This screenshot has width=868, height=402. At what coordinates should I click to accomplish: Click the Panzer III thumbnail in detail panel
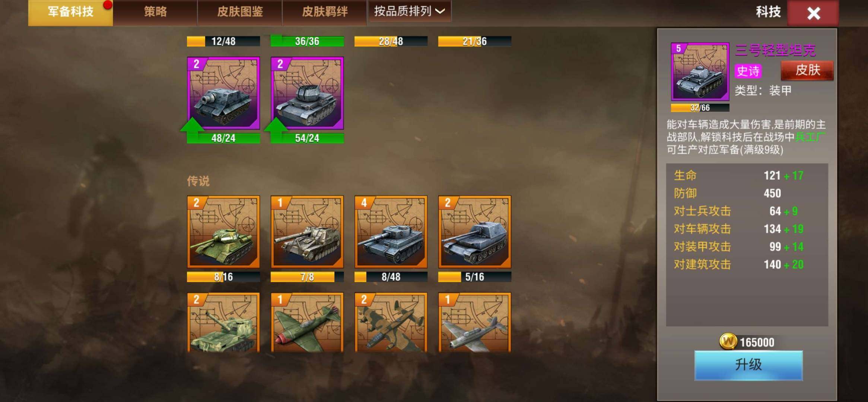700,71
